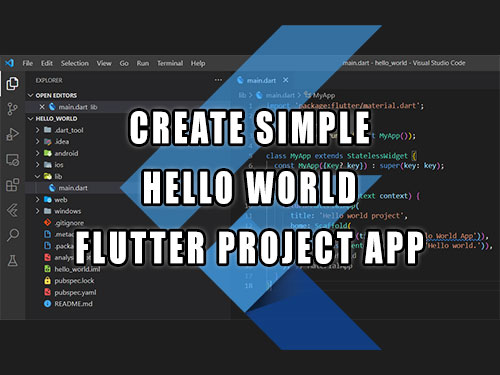Screen dimensions: 500x375
Task: Close main.dart in Open Editors list
Action: [42, 107]
